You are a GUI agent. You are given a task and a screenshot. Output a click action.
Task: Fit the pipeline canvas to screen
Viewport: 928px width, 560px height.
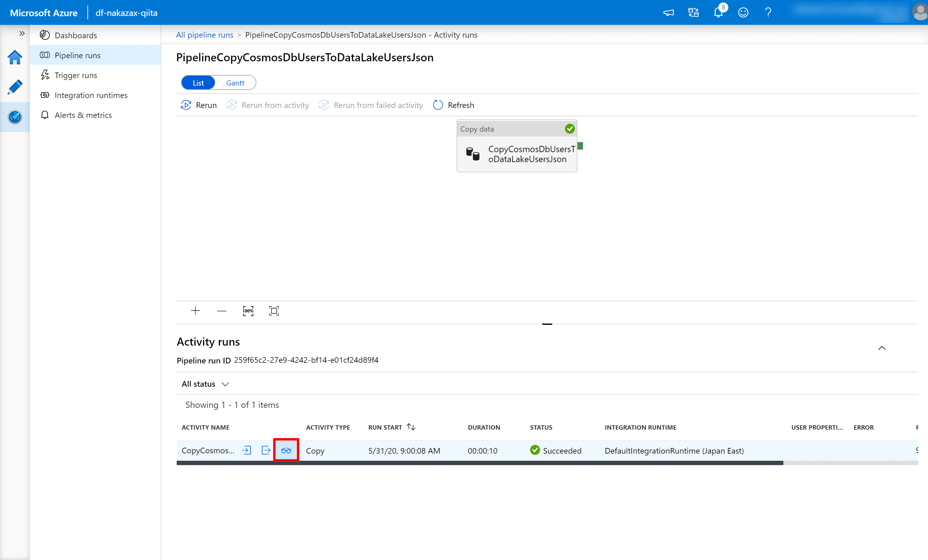click(x=274, y=311)
